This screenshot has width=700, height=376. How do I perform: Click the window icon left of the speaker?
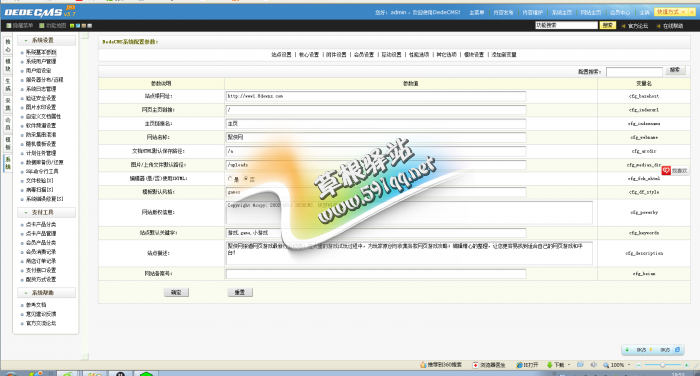tap(580, 365)
